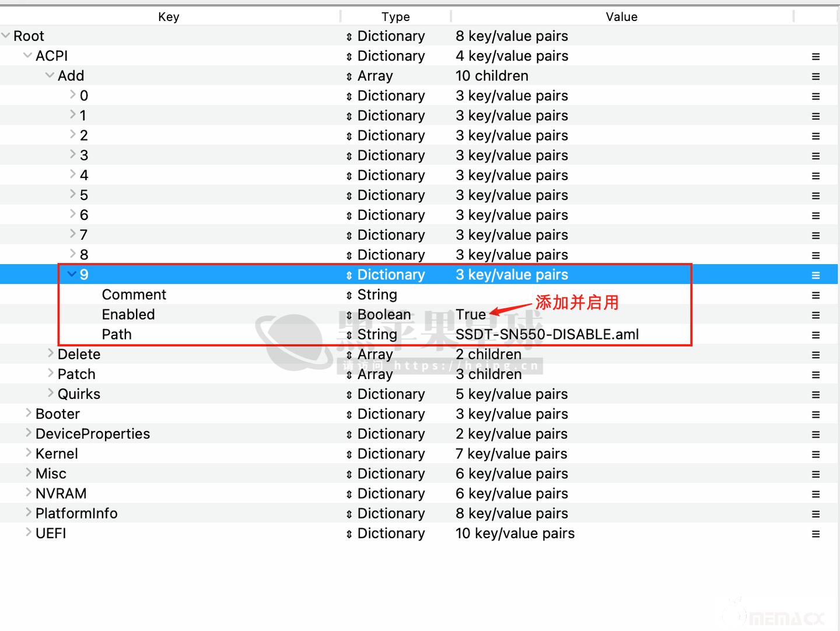Expand the Booter dictionary
The image size is (840, 631).
click(29, 413)
